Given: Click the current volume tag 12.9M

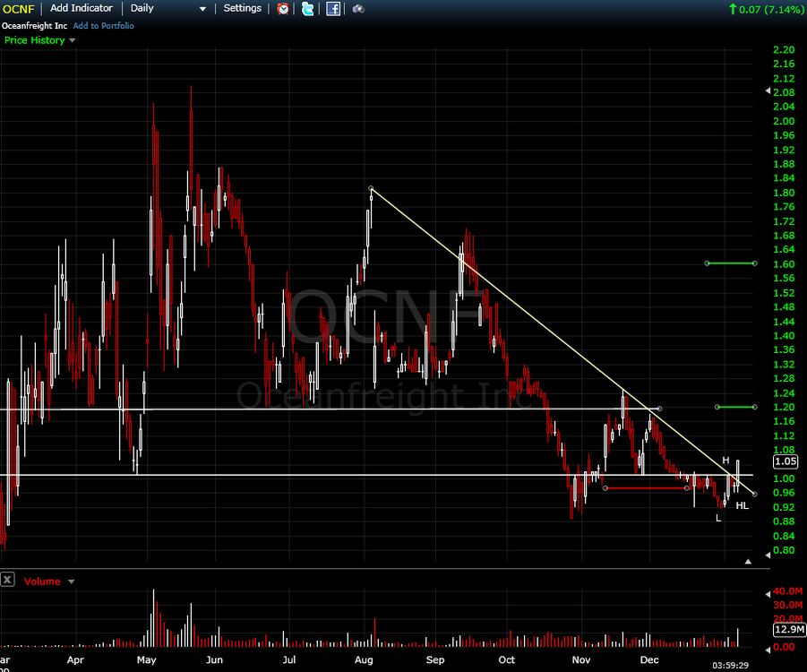Looking at the screenshot, I should point(788,629).
